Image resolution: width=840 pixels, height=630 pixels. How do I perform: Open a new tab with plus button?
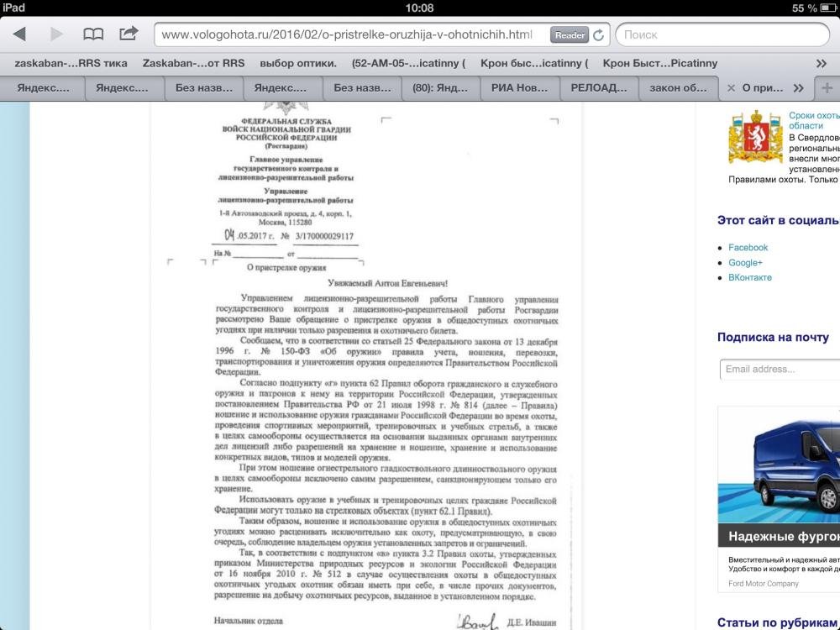click(x=827, y=88)
